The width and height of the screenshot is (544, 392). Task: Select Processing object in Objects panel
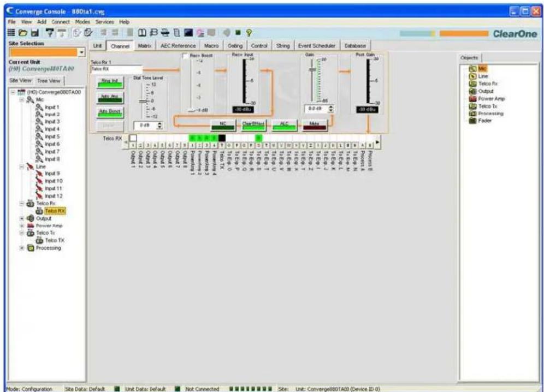(486, 114)
